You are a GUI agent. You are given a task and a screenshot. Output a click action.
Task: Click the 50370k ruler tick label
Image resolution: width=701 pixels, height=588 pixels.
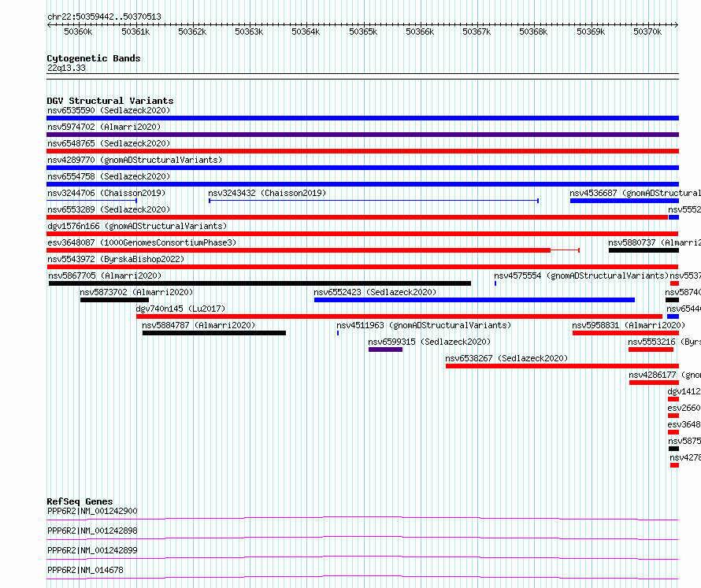pyautogui.click(x=647, y=31)
